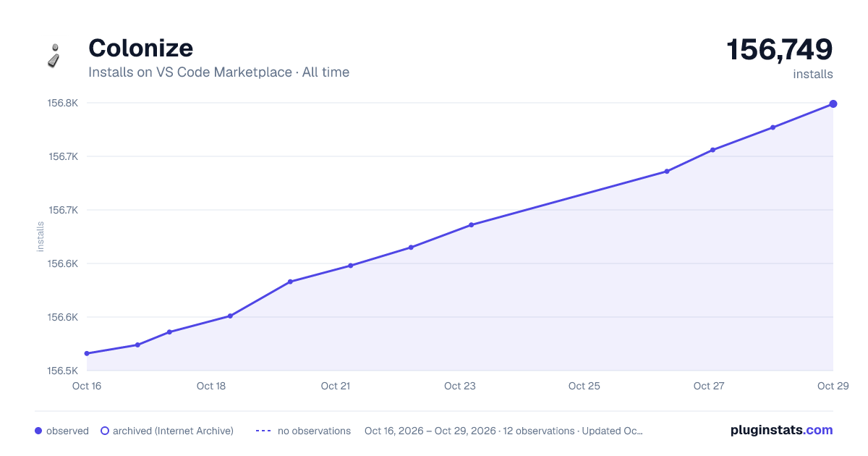Click the observed legend marker

(x=38, y=431)
